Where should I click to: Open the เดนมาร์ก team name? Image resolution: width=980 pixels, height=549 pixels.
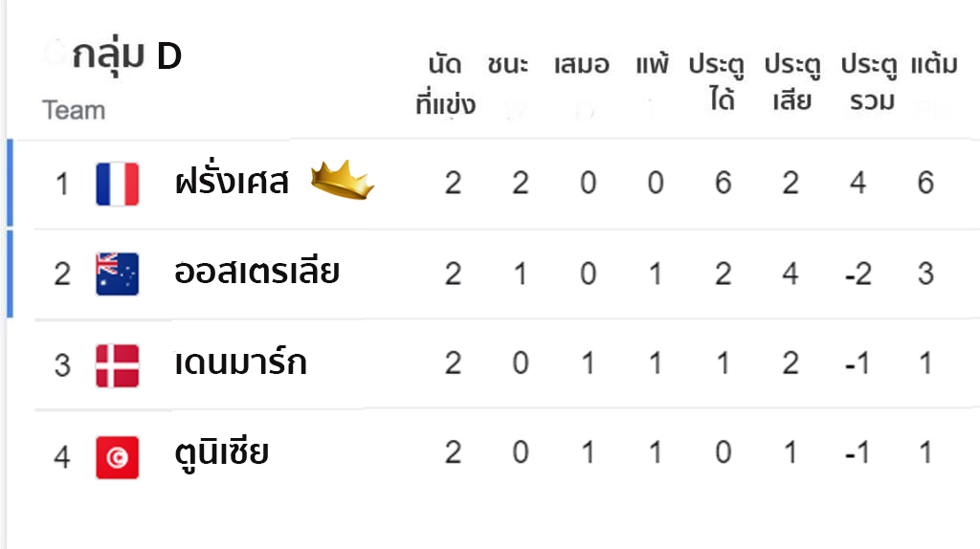[x=240, y=362]
